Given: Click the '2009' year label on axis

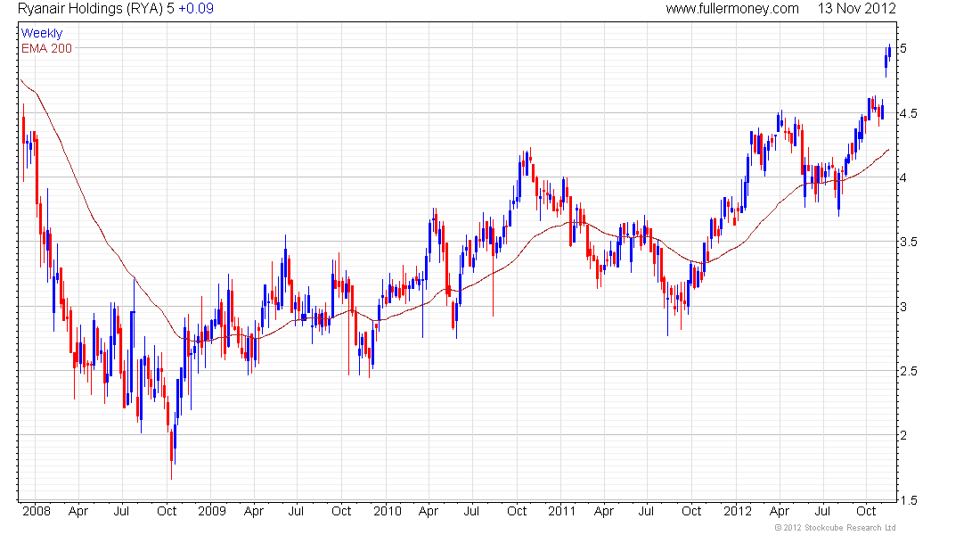Looking at the screenshot, I should 212,511.
